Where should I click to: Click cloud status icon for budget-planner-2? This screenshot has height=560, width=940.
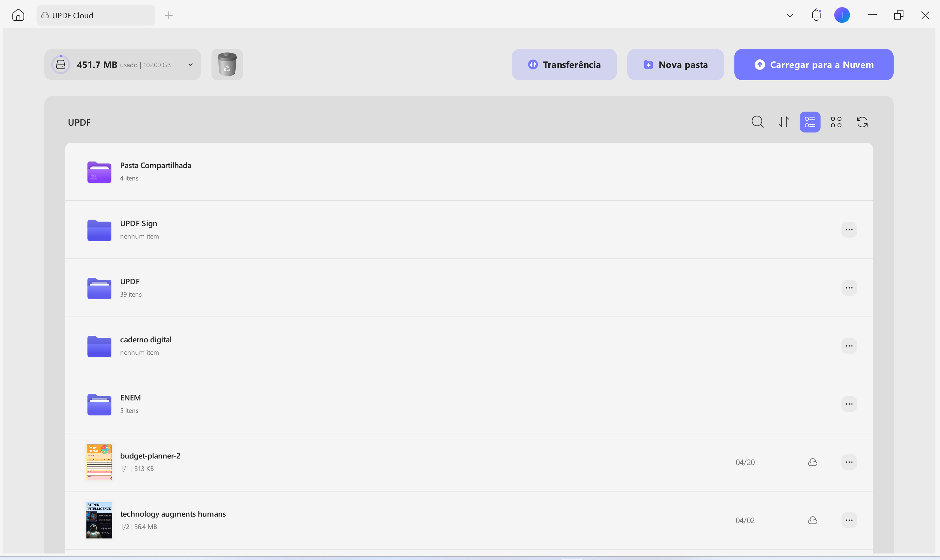812,462
